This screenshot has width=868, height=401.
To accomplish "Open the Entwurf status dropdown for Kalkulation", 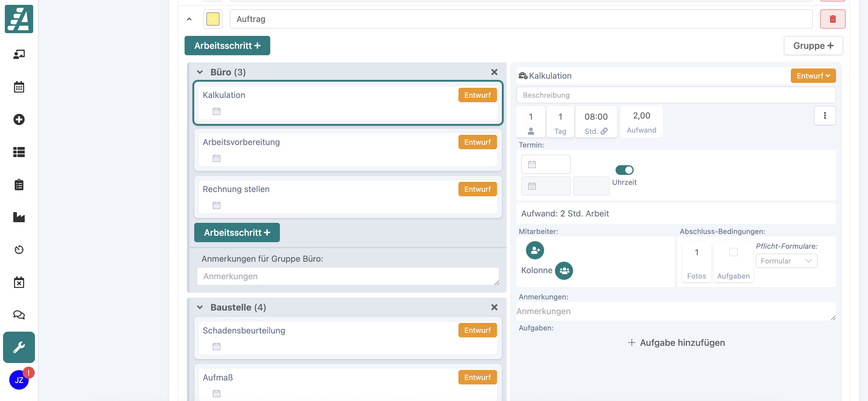I will click(x=813, y=76).
